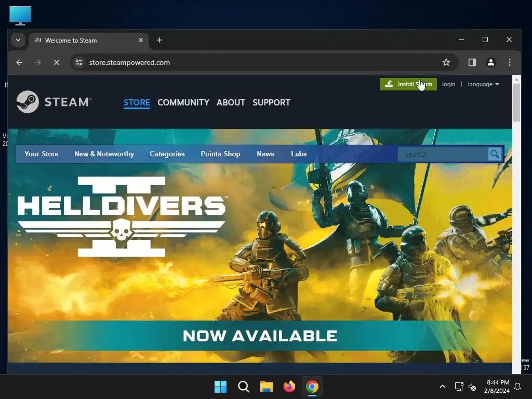Open a new tab with plus icon

pyautogui.click(x=159, y=40)
